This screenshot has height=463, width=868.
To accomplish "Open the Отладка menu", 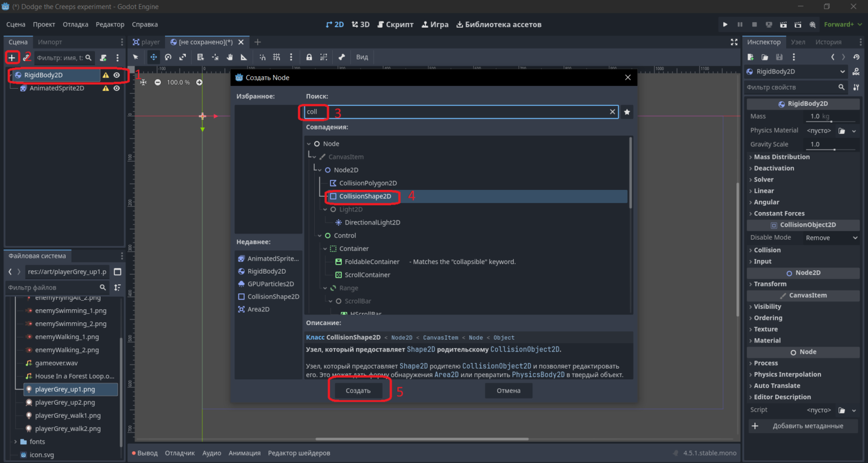I will pos(75,24).
